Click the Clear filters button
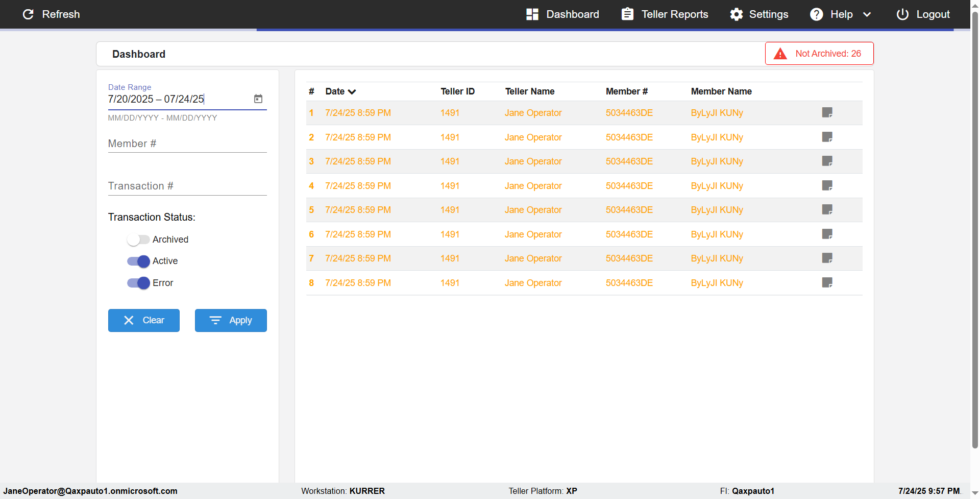The image size is (980, 499). (x=144, y=320)
